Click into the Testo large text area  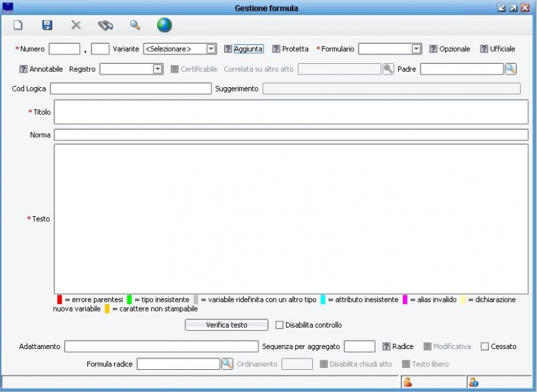pyautogui.click(x=291, y=219)
